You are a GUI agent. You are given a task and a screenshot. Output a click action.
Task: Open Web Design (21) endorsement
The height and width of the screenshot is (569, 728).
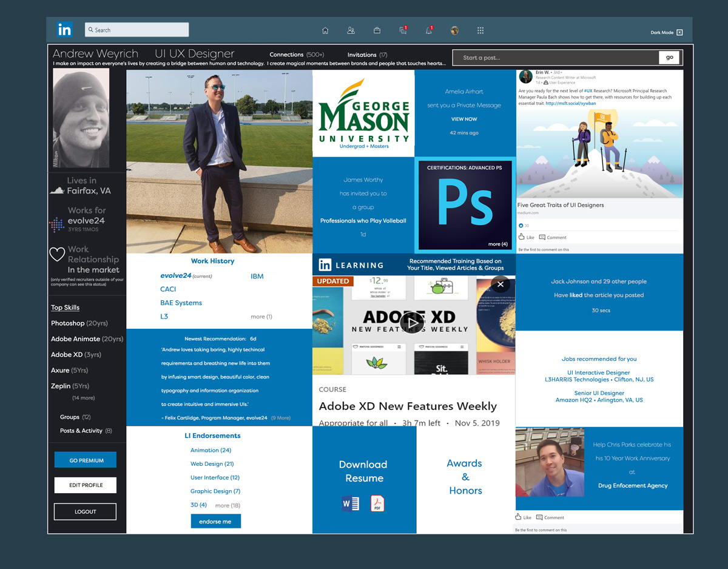pos(212,463)
